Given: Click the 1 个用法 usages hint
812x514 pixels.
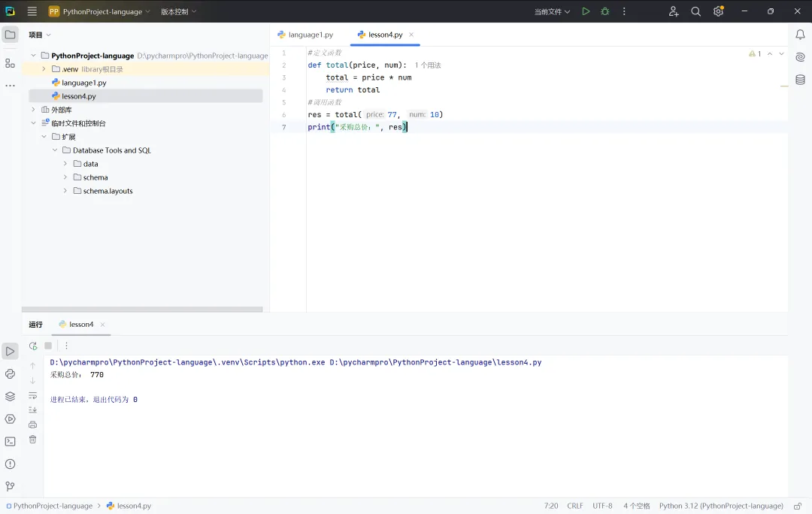Looking at the screenshot, I should 428,65.
